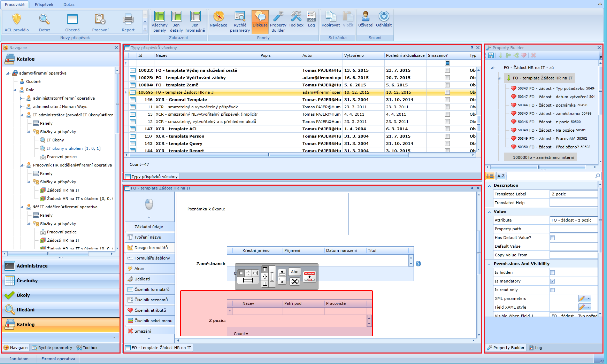Click the save icon in Property Builder
Screen dimensions: 607x364
coord(491,55)
